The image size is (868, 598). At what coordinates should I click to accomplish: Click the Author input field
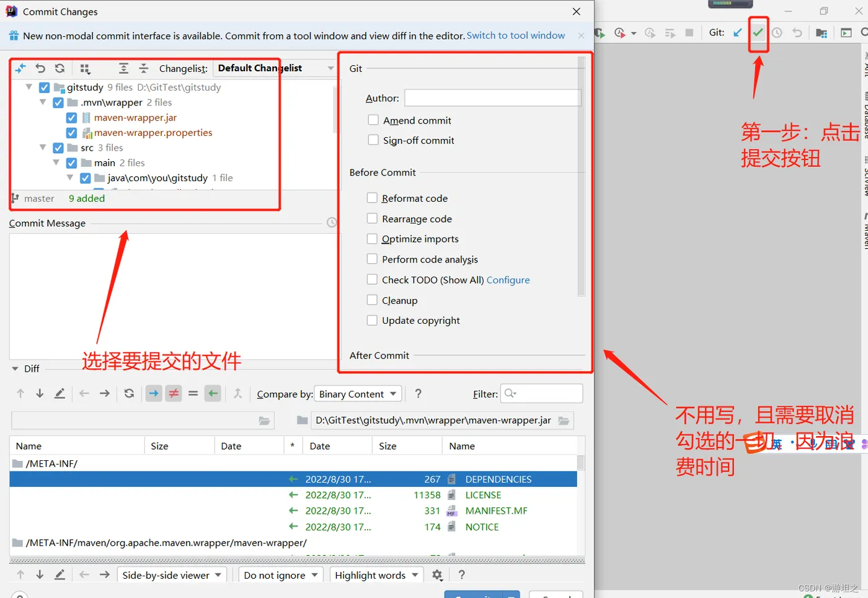pyautogui.click(x=493, y=98)
